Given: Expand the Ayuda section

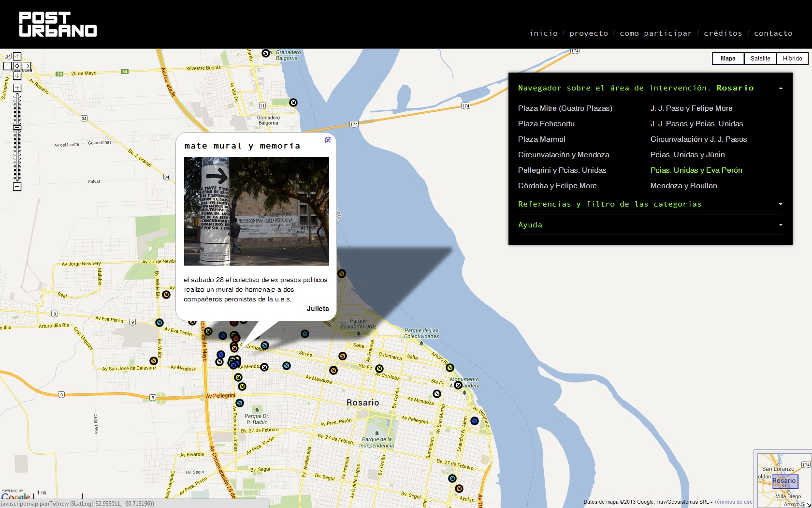Looking at the screenshot, I should (781, 225).
